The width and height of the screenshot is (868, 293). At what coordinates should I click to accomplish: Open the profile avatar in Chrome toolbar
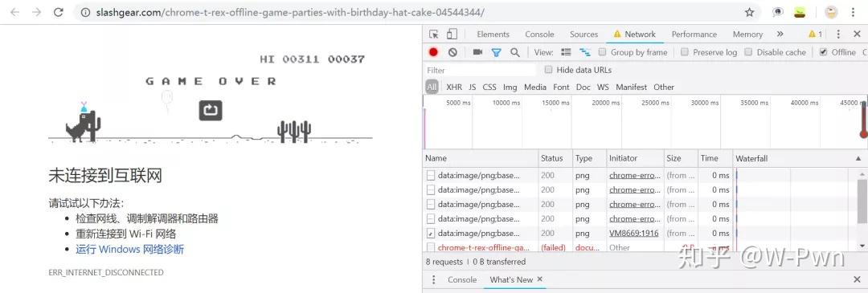point(831,12)
